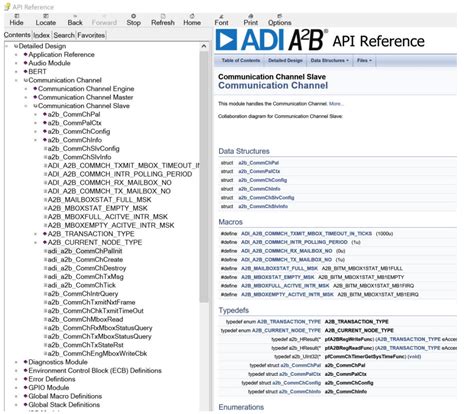The height and width of the screenshot is (414, 474).
Task: Switch to the Contents tab
Action: click(17, 35)
